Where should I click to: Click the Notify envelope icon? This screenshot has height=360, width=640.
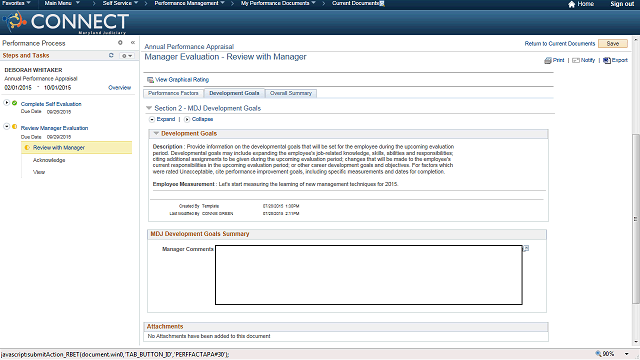click(576, 60)
